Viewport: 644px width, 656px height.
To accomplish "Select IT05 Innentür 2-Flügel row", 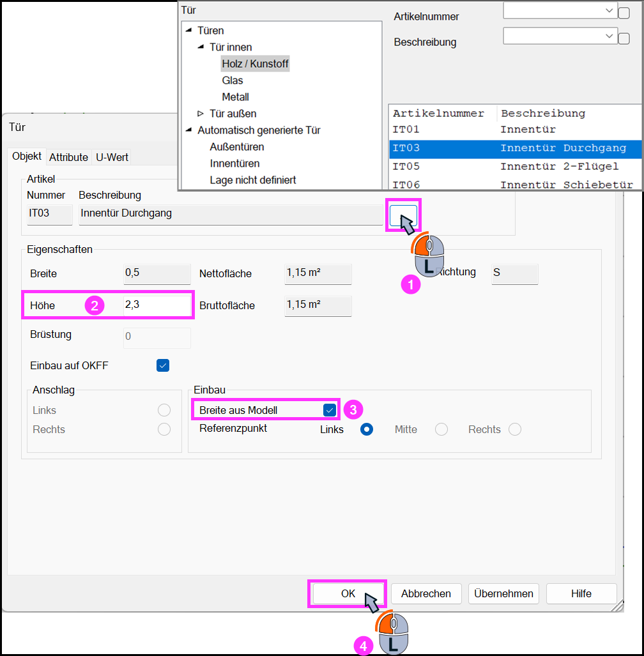I will 515,167.
